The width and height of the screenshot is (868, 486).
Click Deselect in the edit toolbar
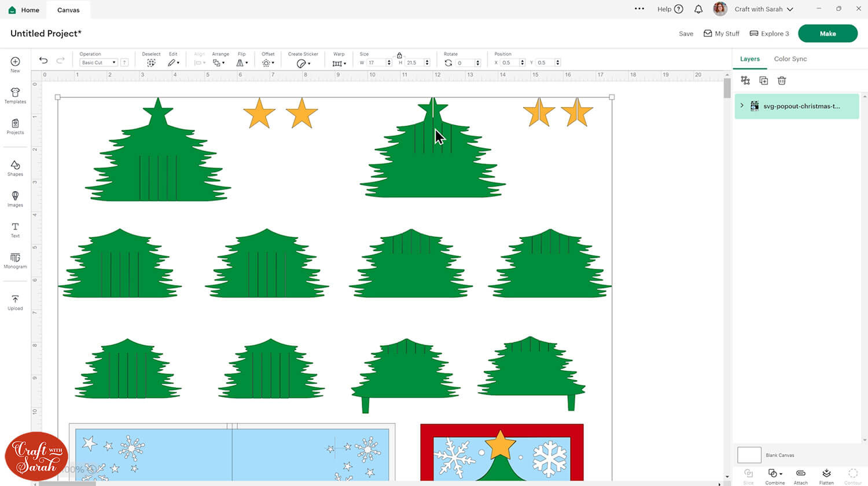point(151,63)
